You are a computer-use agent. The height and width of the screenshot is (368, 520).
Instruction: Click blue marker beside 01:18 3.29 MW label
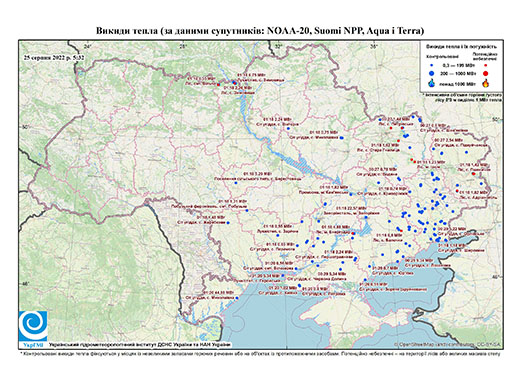coord(236,183)
